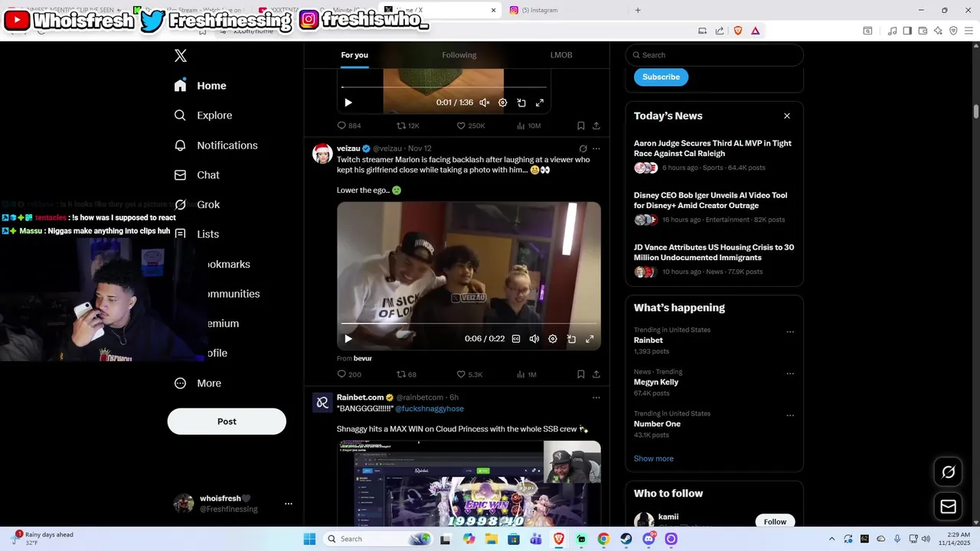Open account options next to whoisfresh

289,504
